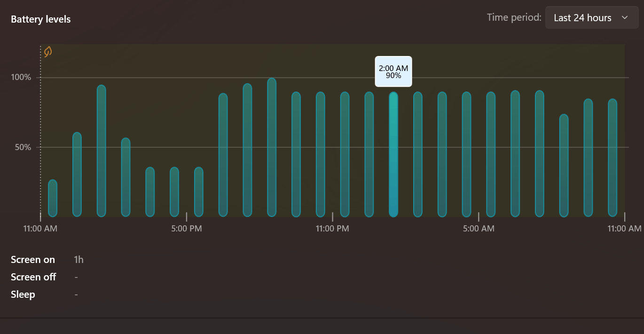The image size is (644, 334).
Task: Click the Screen on label
Action: [x=33, y=260]
